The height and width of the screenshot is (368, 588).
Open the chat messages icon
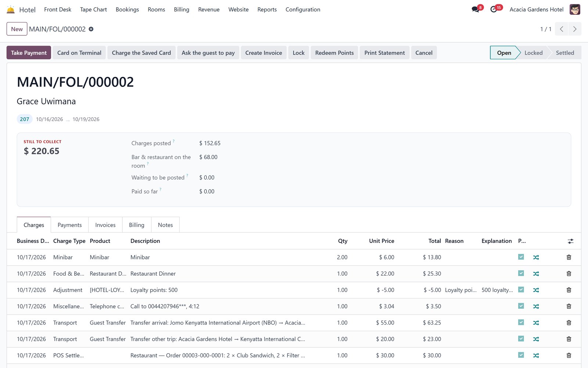[x=476, y=10]
